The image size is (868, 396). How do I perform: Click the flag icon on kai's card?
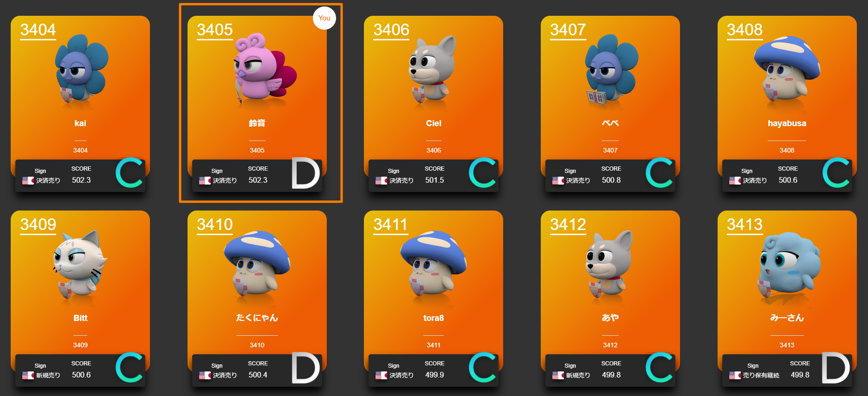pos(28,181)
